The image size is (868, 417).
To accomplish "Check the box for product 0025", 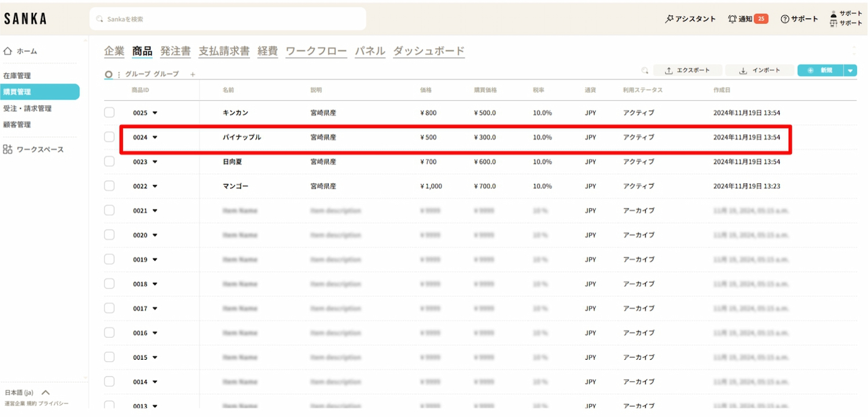I will (x=109, y=113).
